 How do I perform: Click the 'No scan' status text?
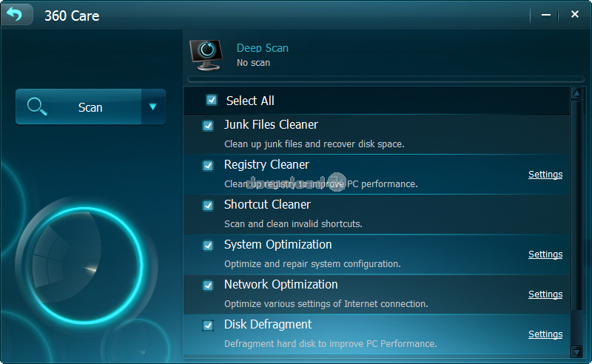(x=253, y=63)
